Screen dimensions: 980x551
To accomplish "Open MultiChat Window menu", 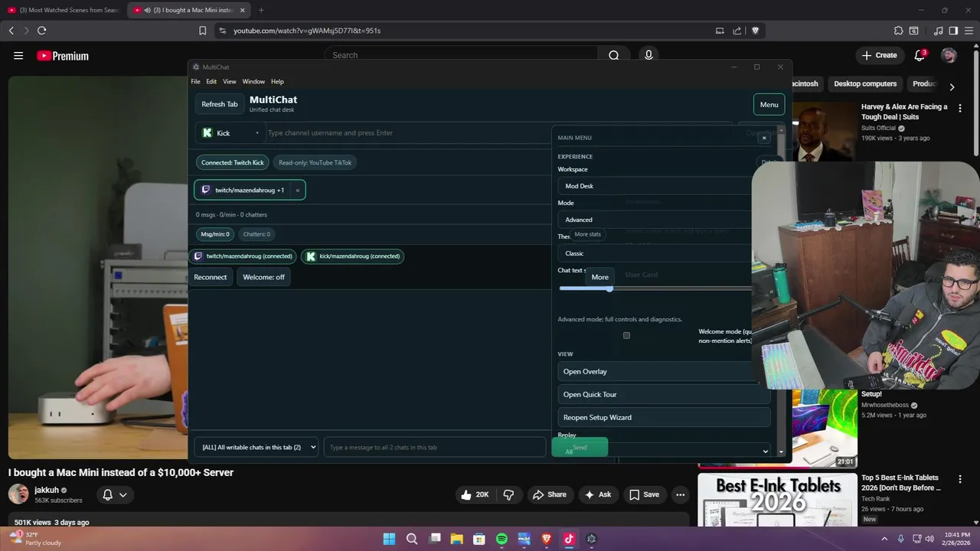I will [x=253, y=81].
